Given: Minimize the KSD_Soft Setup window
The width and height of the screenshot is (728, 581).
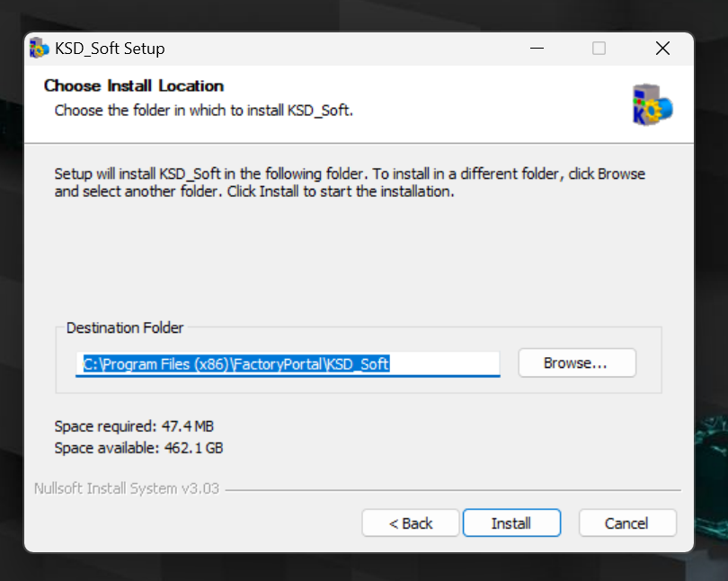Looking at the screenshot, I should [537, 48].
